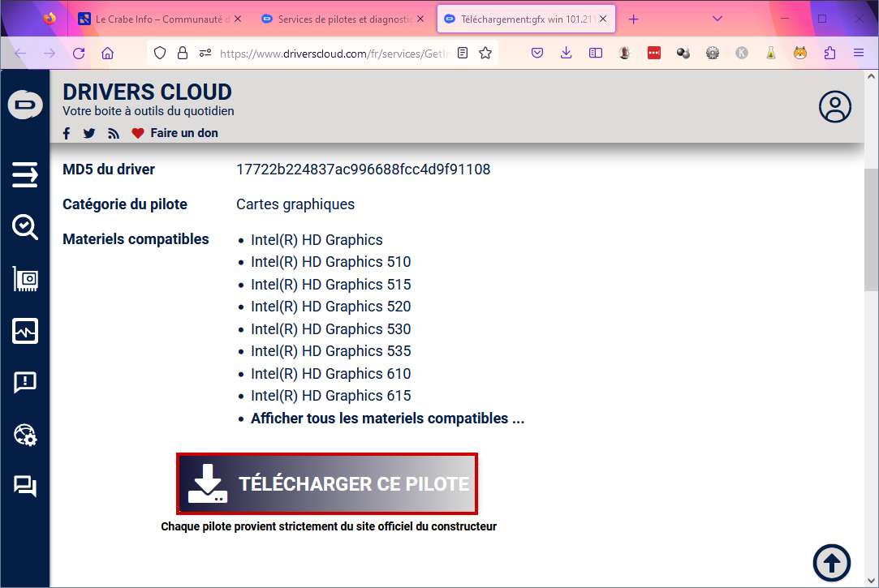This screenshot has width=879, height=588.
Task: Click the URL address field
Action: click(334, 54)
